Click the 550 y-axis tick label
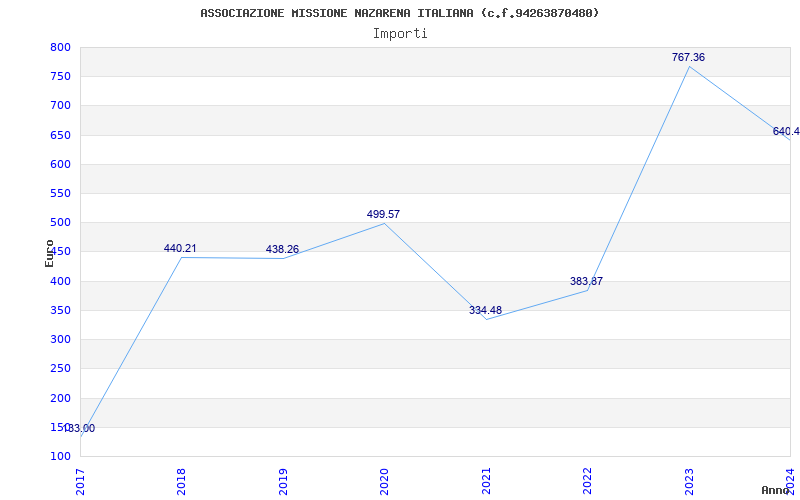This screenshot has width=800, height=500. 60,193
